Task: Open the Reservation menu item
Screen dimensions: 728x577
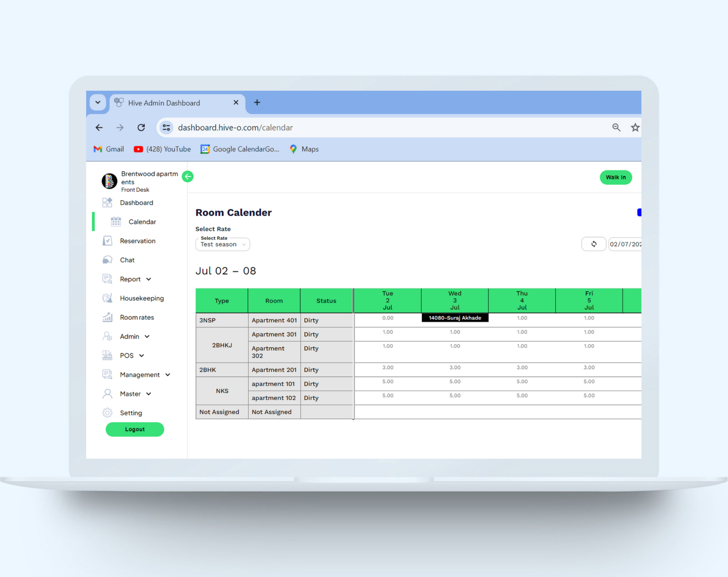Action: point(137,241)
